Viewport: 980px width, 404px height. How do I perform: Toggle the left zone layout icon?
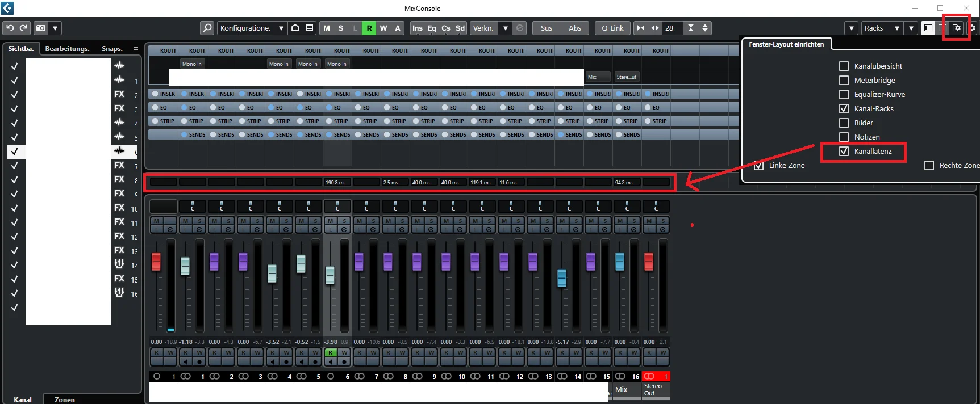pos(928,28)
